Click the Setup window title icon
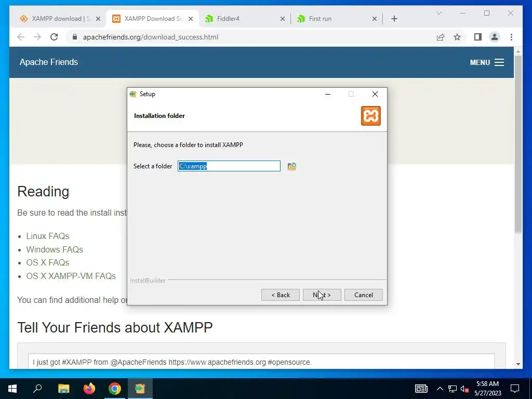The image size is (532, 399). [x=133, y=94]
